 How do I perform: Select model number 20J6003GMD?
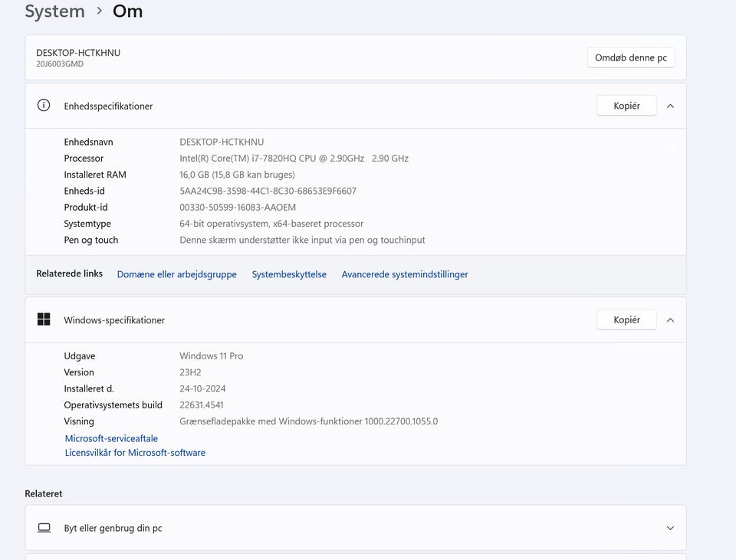tap(60, 64)
